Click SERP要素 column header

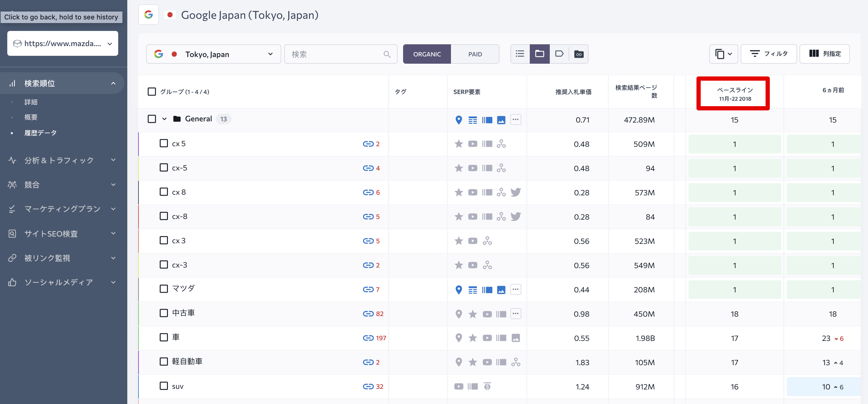click(467, 92)
